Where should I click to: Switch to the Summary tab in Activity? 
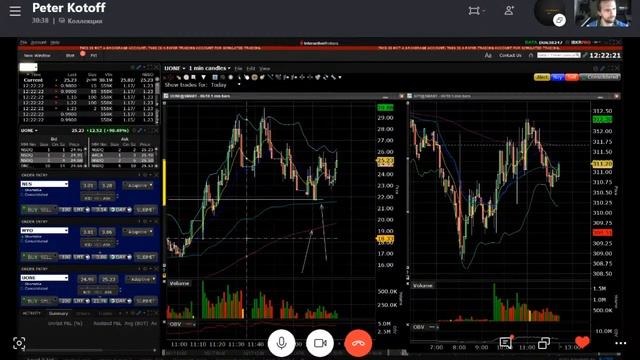(58, 313)
